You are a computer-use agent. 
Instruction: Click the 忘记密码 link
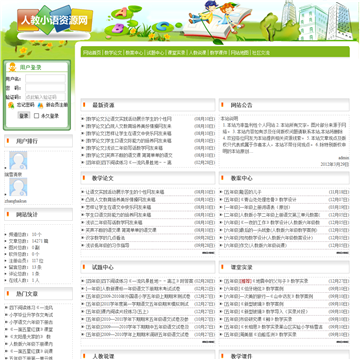(26, 105)
